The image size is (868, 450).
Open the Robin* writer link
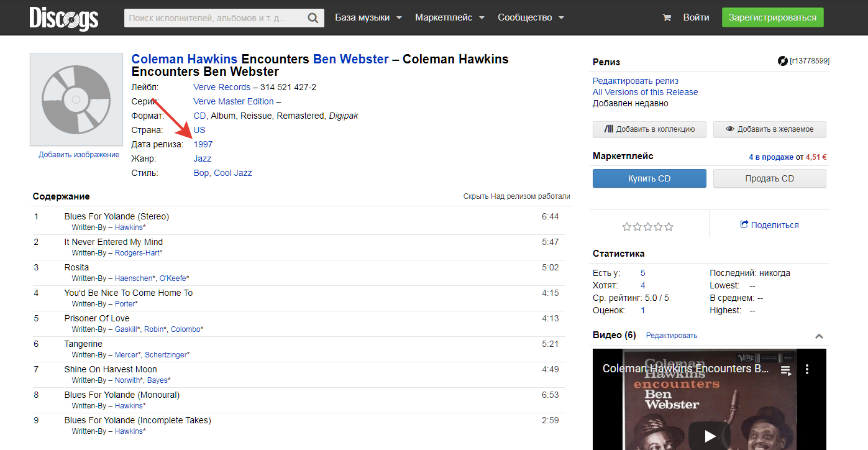(x=155, y=329)
